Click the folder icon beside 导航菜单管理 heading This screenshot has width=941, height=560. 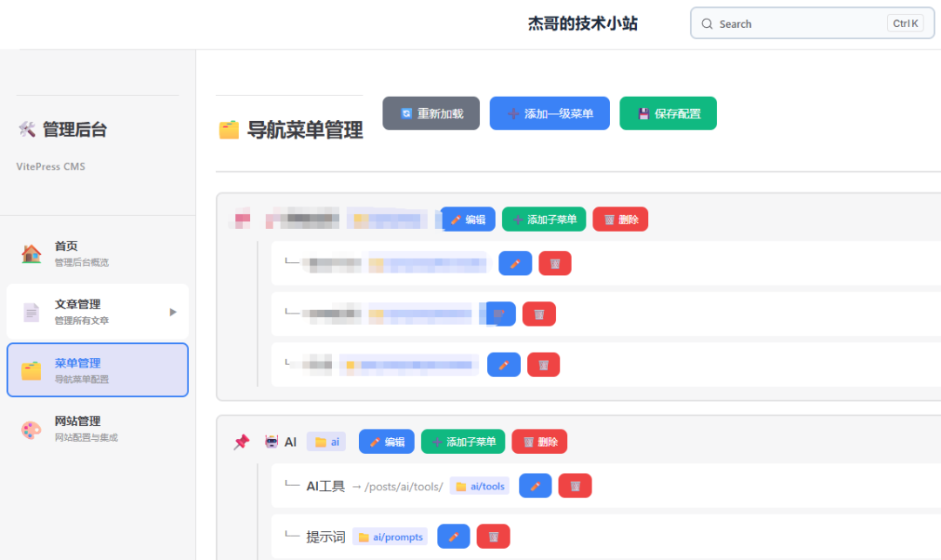pos(227,127)
